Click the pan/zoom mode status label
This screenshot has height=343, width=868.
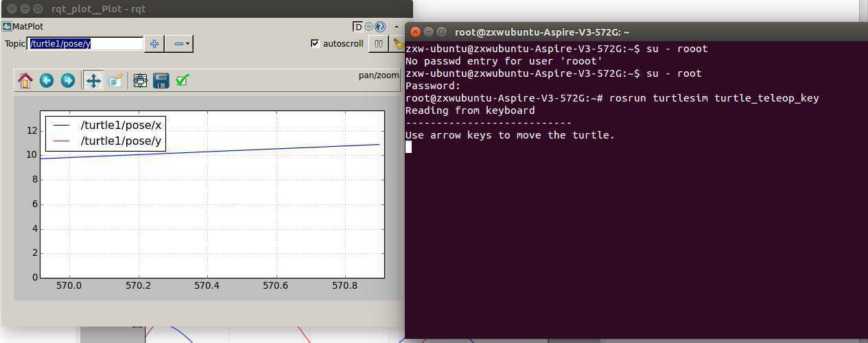(x=378, y=75)
